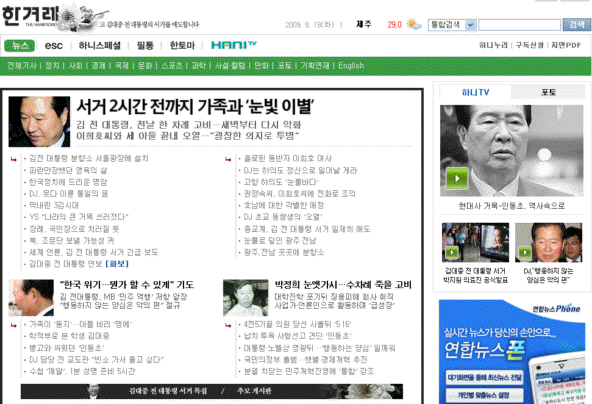Open 국제 category

pos(122,65)
